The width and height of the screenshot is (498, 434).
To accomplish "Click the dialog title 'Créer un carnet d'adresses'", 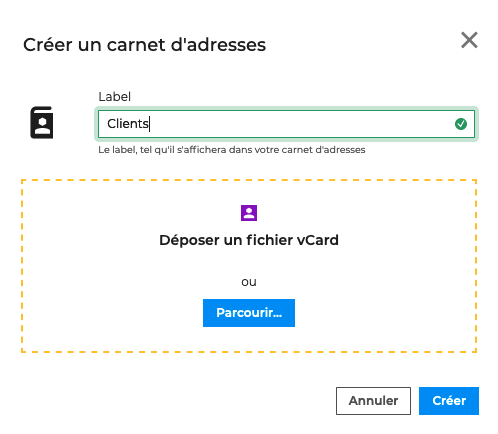I will click(144, 45).
